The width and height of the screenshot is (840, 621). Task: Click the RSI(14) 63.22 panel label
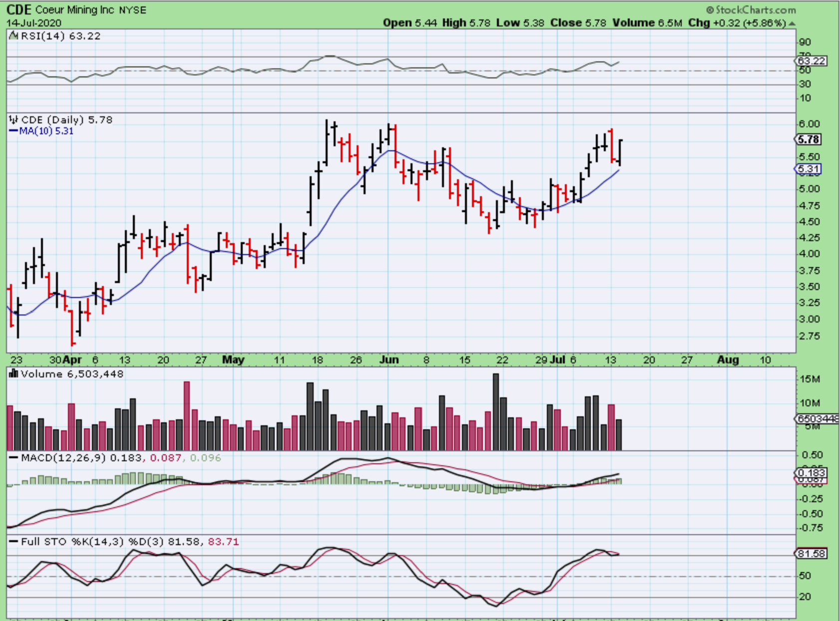click(60, 36)
